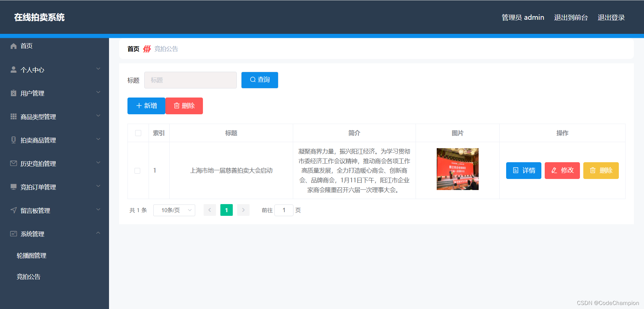644x309 pixels.
Task: Click the announcement image thumbnail
Action: 457,169
